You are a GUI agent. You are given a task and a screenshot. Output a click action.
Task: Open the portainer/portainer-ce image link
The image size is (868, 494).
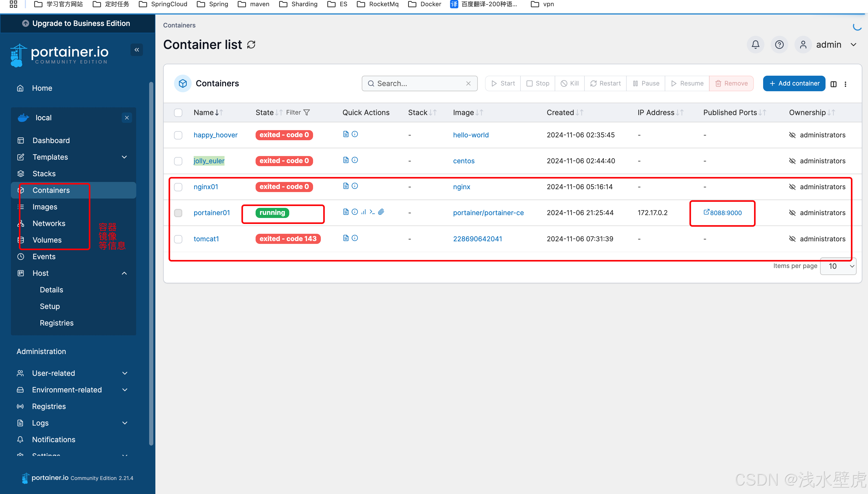488,213
